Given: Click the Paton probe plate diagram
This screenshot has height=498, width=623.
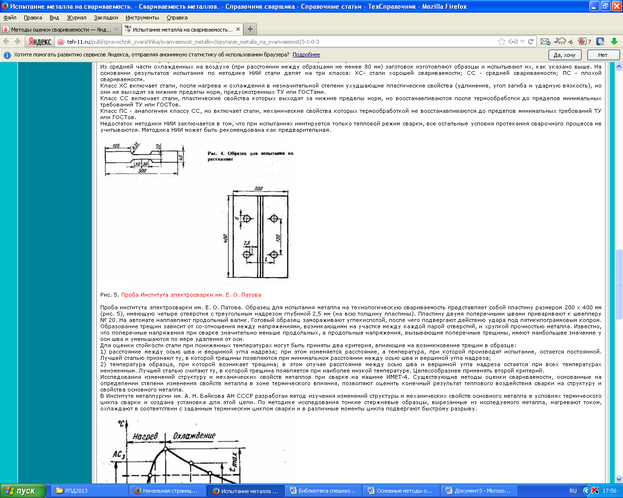Looking at the screenshot, I should tap(258, 233).
